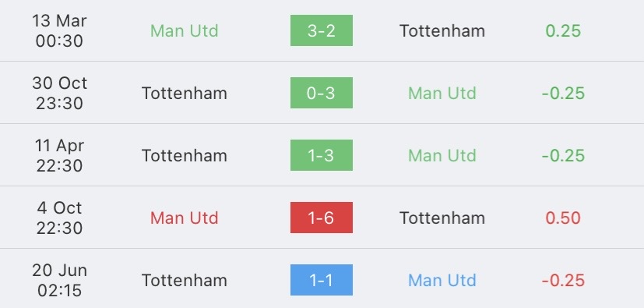The width and height of the screenshot is (644, 308).
Task: Click the green 0.25 handicap value
Action: (x=563, y=31)
